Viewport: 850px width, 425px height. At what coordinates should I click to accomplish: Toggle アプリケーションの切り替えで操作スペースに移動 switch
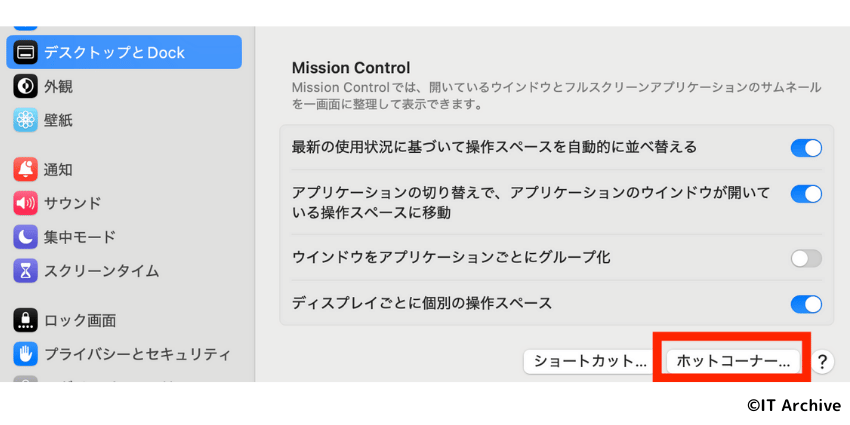tap(806, 194)
